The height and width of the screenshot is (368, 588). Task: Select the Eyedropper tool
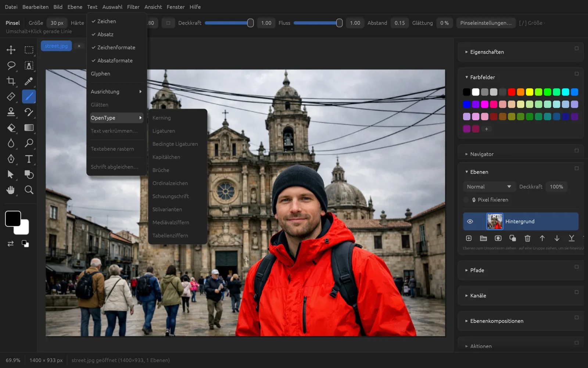pos(29,81)
